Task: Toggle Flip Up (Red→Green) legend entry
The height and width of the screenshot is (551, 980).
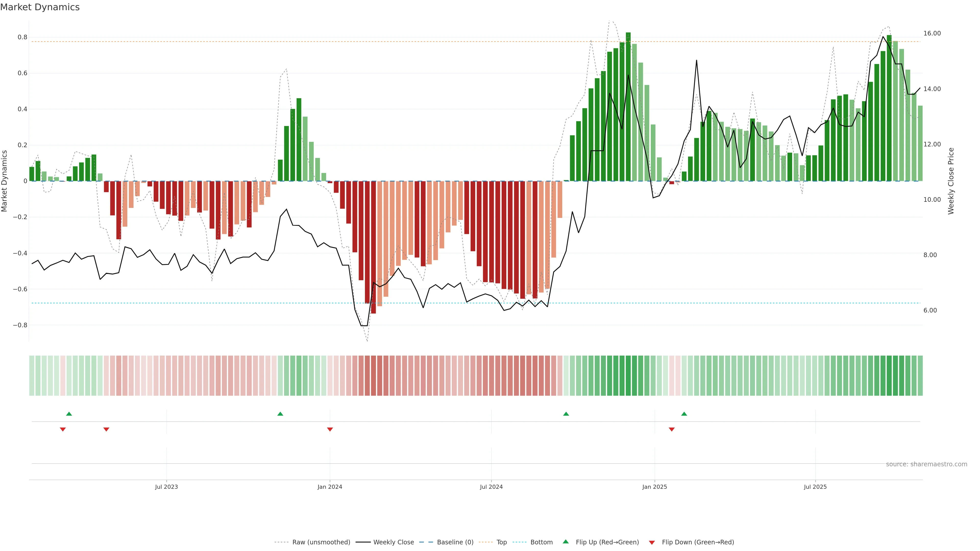Action: pos(607,542)
